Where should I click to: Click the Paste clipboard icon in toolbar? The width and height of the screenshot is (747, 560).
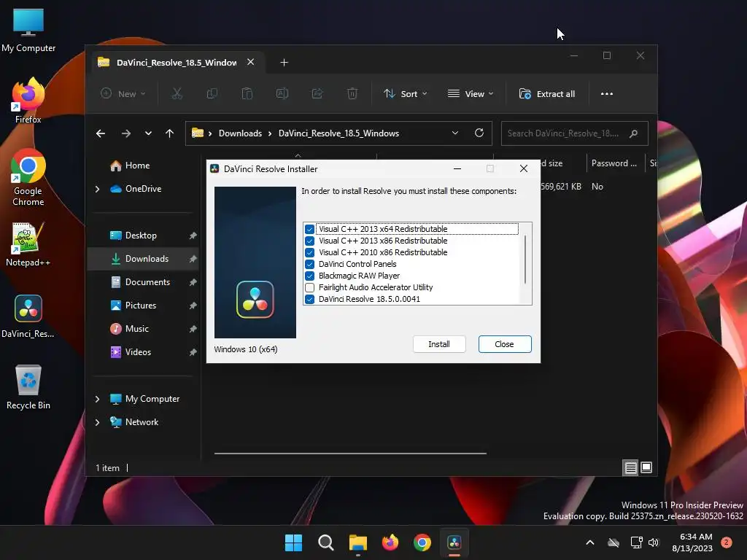pos(247,94)
